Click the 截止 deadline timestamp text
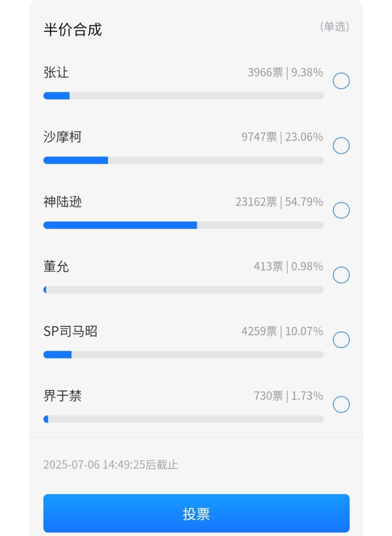 click(111, 465)
